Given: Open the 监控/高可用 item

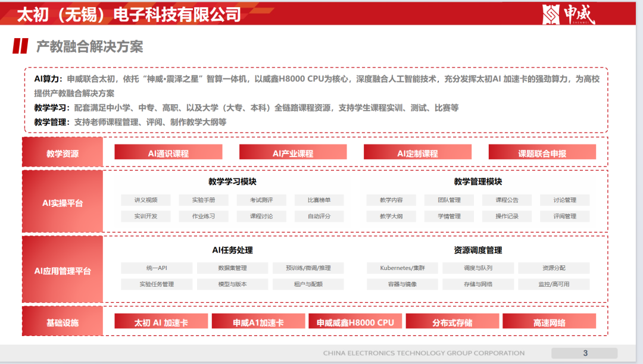Looking at the screenshot, I should click(x=554, y=284).
